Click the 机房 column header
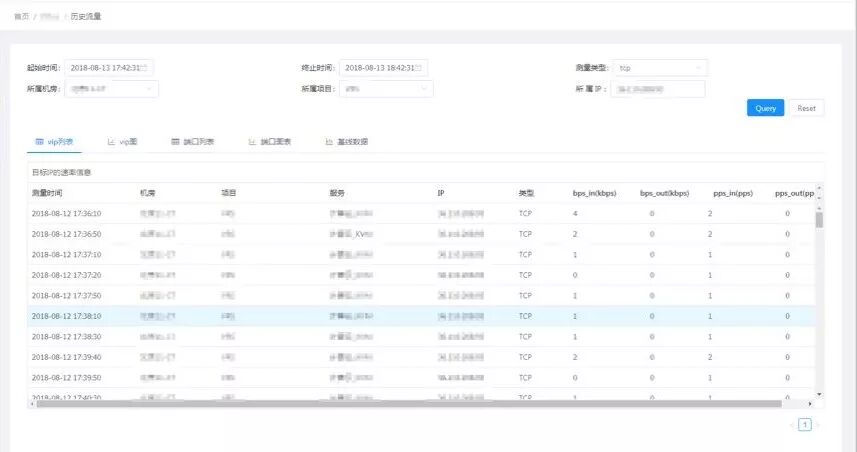Screen dimensions: 857x452 (148, 193)
